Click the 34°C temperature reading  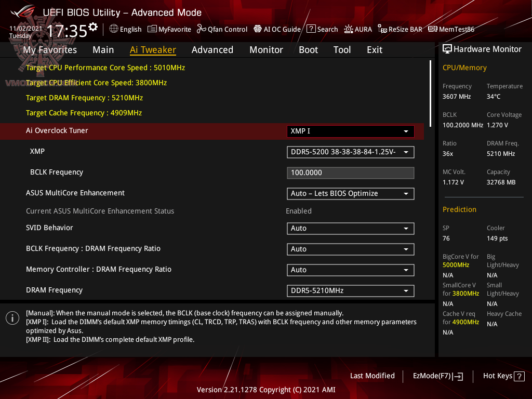coord(494,97)
